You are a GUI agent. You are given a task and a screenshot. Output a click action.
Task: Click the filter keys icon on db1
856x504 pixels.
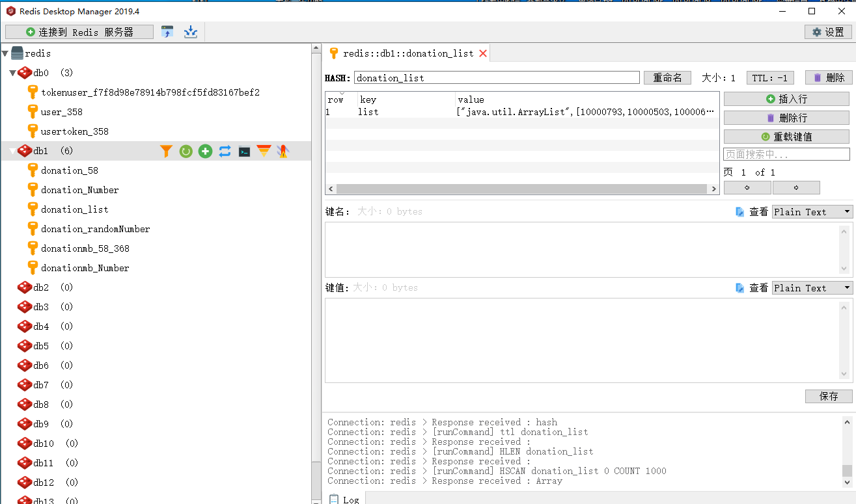point(166,150)
